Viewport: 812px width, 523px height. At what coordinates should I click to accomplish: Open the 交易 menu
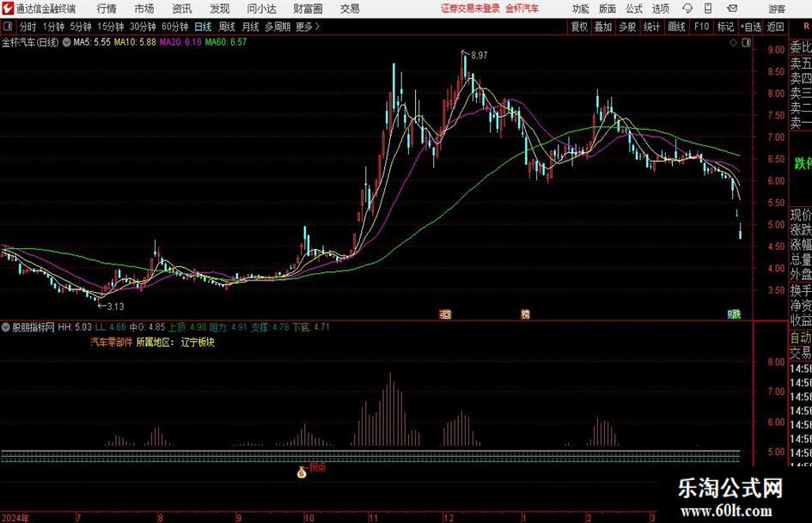(350, 9)
